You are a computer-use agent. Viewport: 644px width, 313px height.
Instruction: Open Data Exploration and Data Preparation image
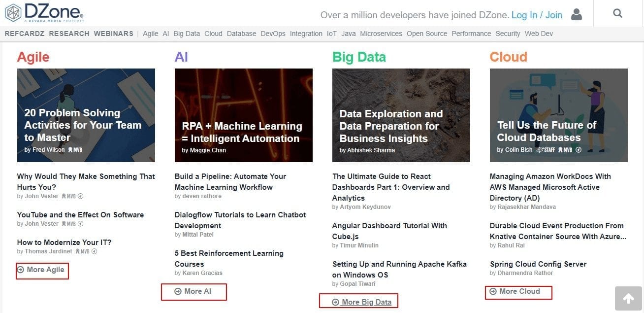coord(401,115)
